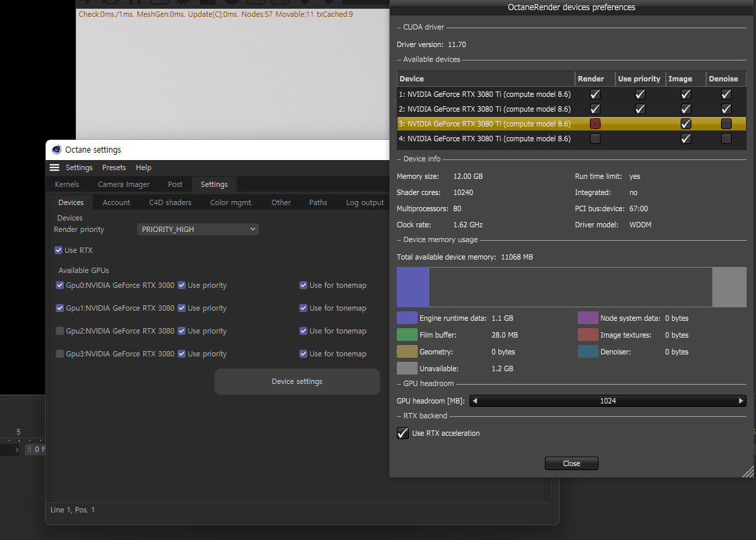The image size is (756, 540).
Task: Open the Account sub-tab
Action: (x=116, y=202)
